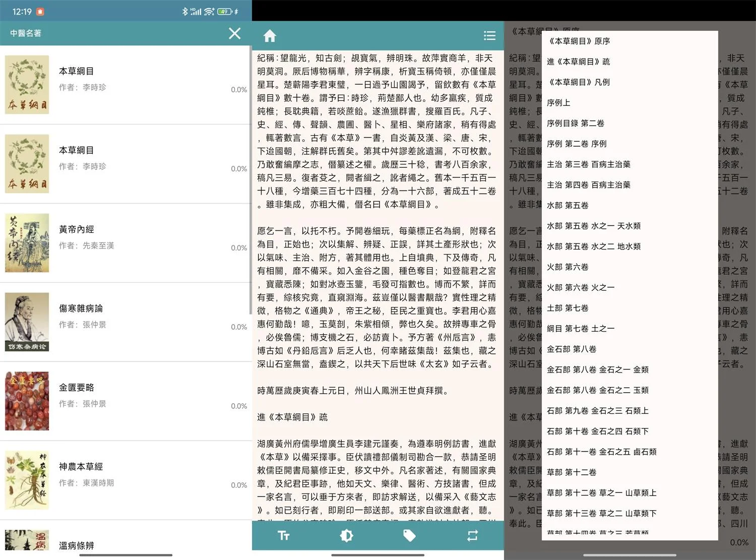Adjust brightness using the brightness icon
This screenshot has height=560, width=756.
click(x=346, y=536)
